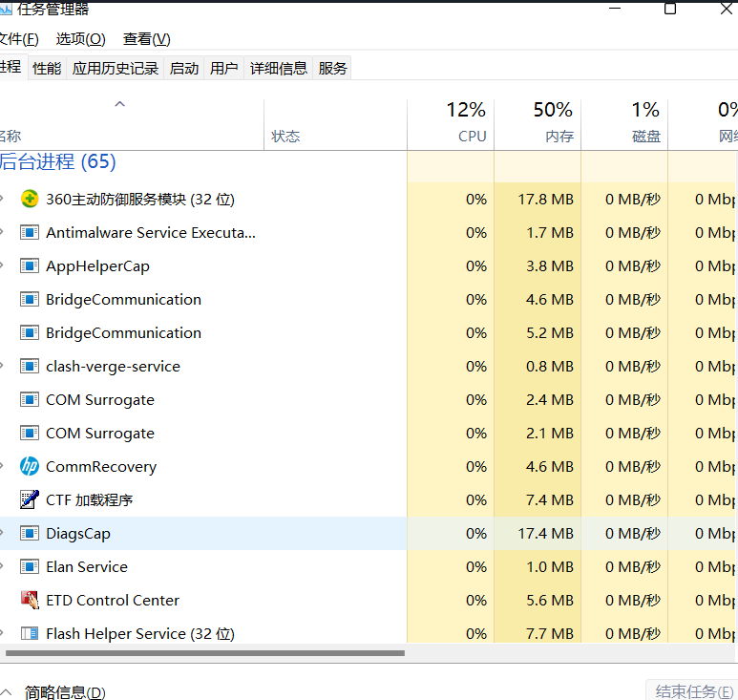Click the icon of the 5.2 MB BridgeCommunication process

pos(30,332)
